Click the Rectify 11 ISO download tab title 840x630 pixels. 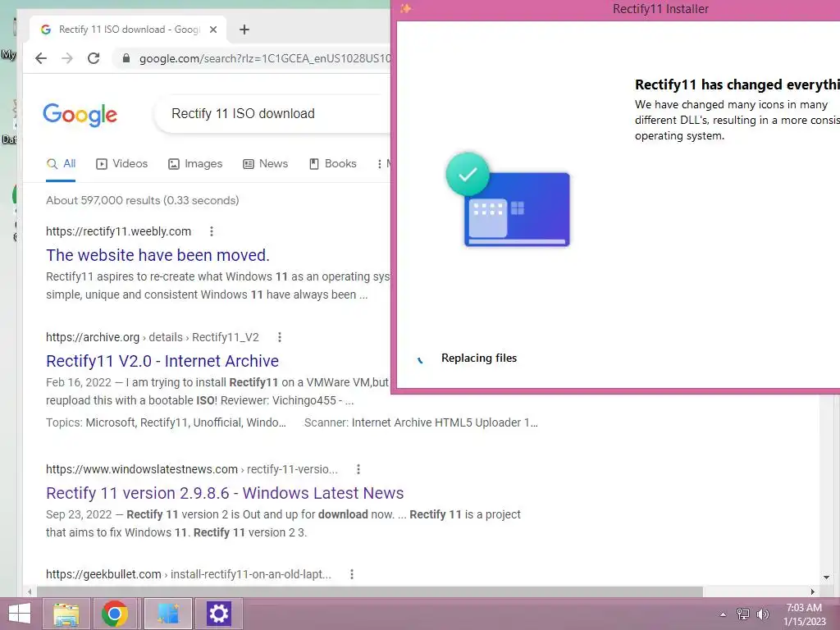click(x=129, y=30)
